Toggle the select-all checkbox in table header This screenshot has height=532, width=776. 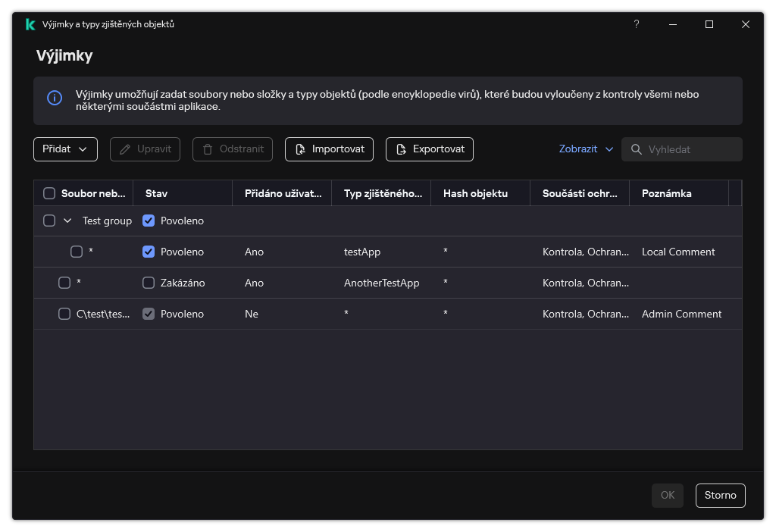coord(49,193)
